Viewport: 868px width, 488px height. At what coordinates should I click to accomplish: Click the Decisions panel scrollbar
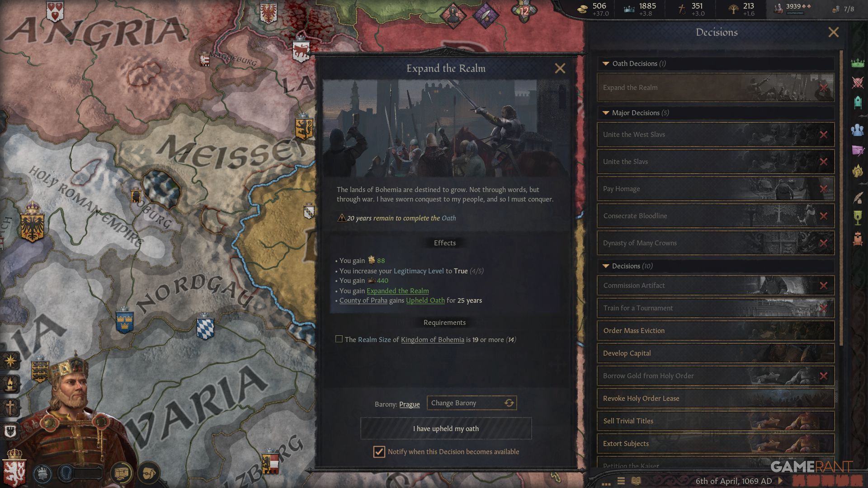[x=841, y=199]
